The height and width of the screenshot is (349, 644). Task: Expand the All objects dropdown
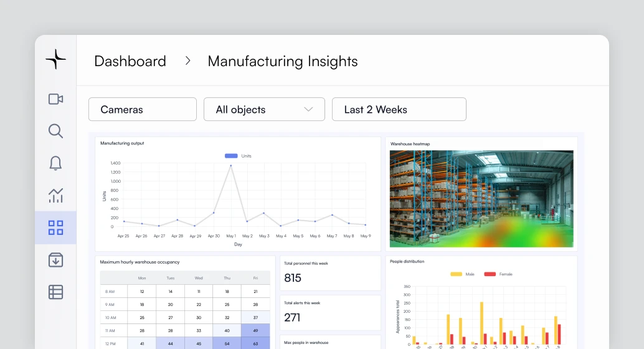(264, 109)
